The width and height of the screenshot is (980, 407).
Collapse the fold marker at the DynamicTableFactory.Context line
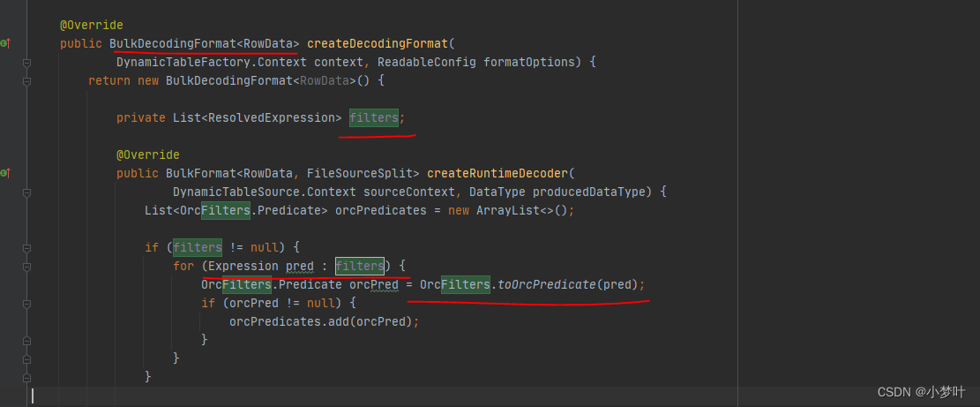coord(26,63)
